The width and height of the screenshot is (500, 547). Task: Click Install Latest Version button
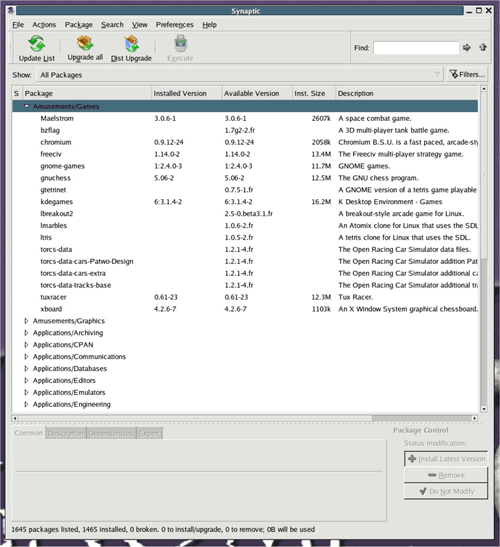(446, 459)
